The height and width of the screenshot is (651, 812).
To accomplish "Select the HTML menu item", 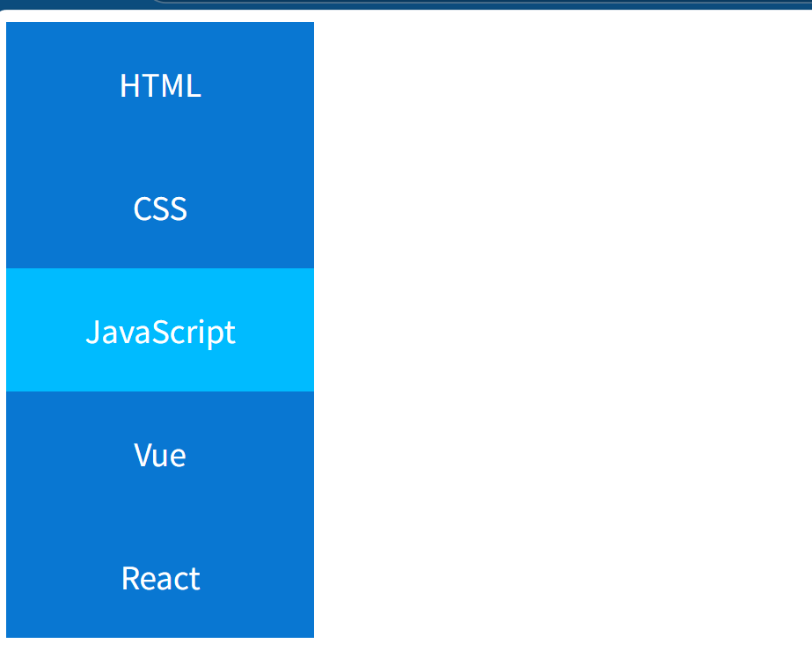I will click(160, 84).
